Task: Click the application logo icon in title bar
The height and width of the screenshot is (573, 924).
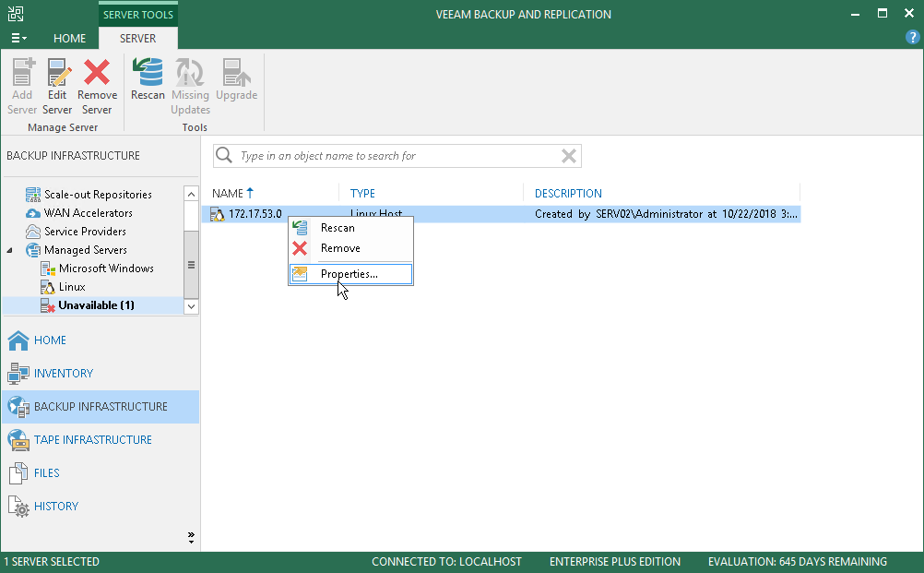Action: click(x=16, y=14)
